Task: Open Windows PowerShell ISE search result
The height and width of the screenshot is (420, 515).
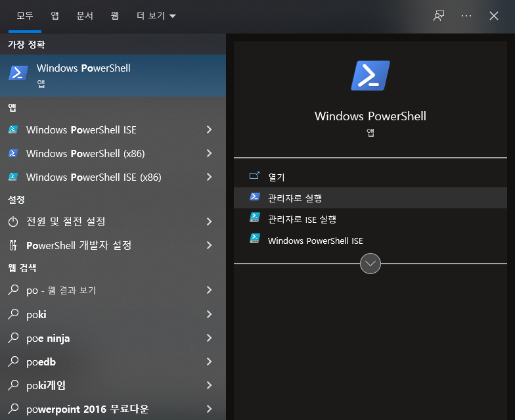Action: coord(113,129)
